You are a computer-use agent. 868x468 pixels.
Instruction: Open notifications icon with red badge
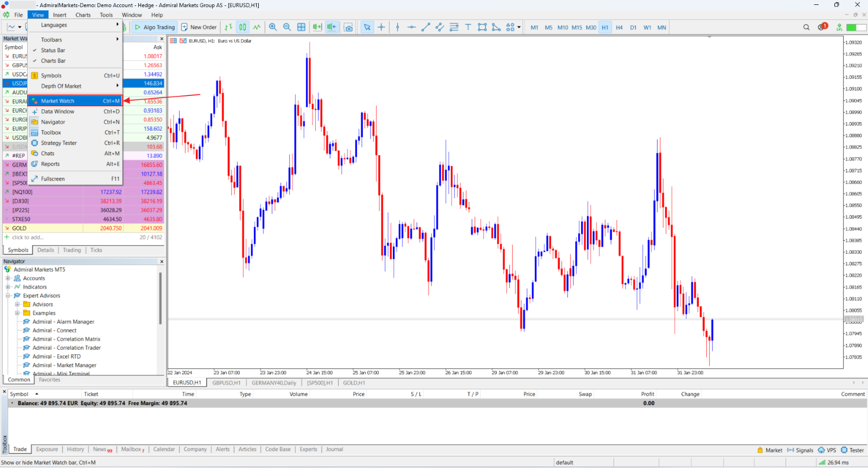point(822,27)
